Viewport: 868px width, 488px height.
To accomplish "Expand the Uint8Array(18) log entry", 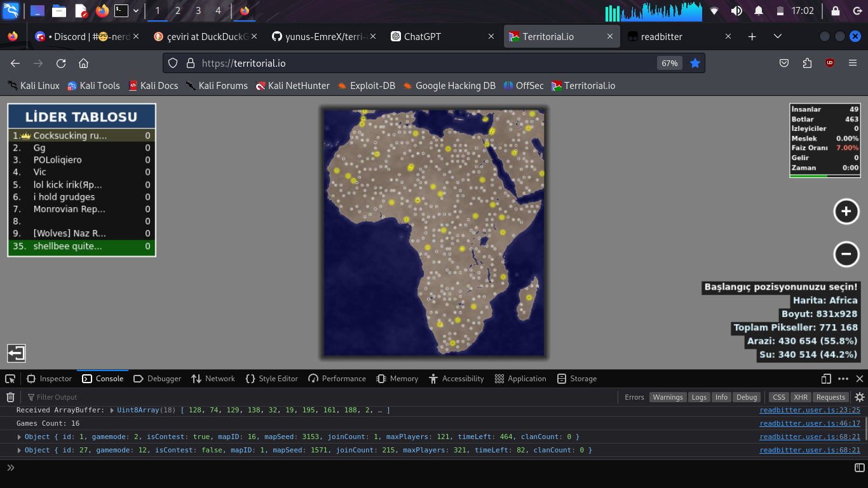I will coord(112,410).
